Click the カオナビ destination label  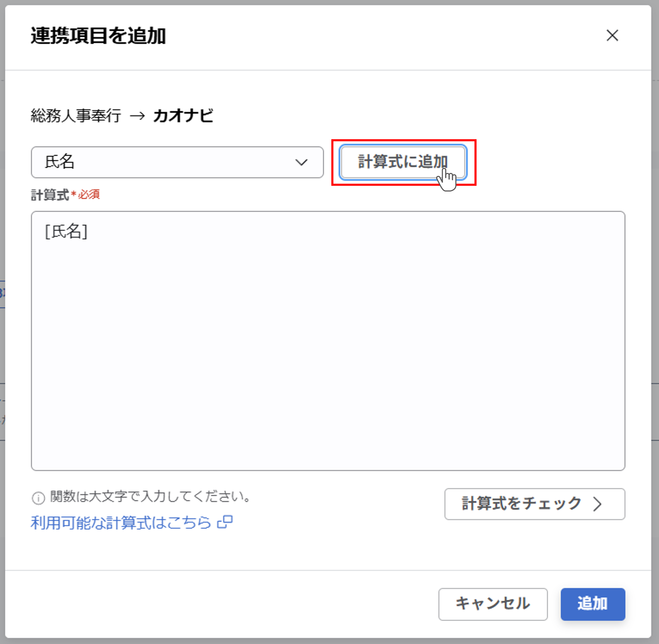[x=183, y=116]
